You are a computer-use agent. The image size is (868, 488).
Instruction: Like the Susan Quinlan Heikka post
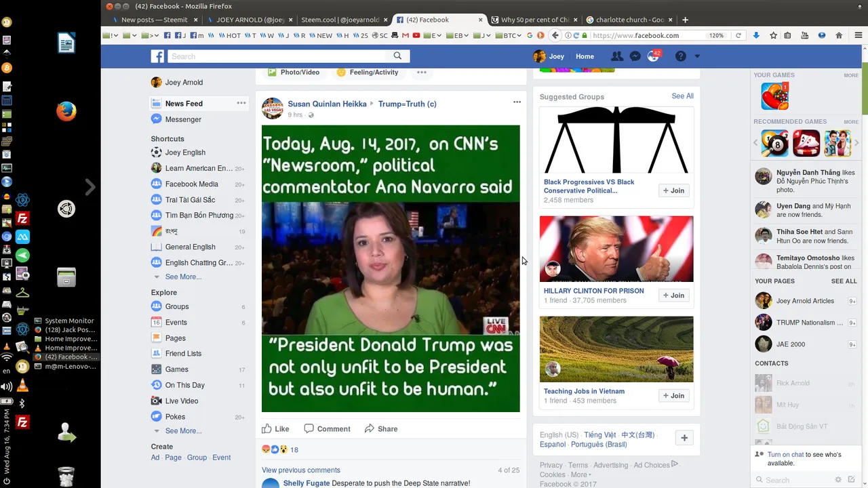pyautogui.click(x=276, y=428)
